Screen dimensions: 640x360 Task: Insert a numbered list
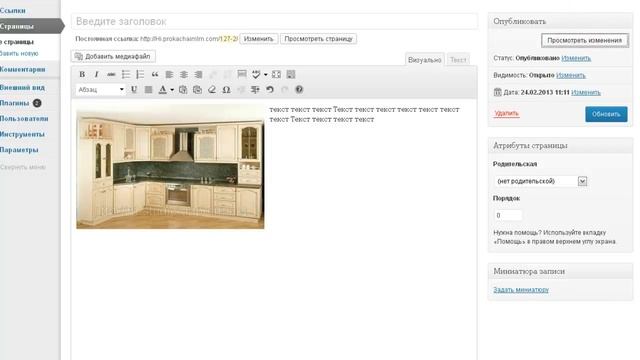tap(140, 74)
